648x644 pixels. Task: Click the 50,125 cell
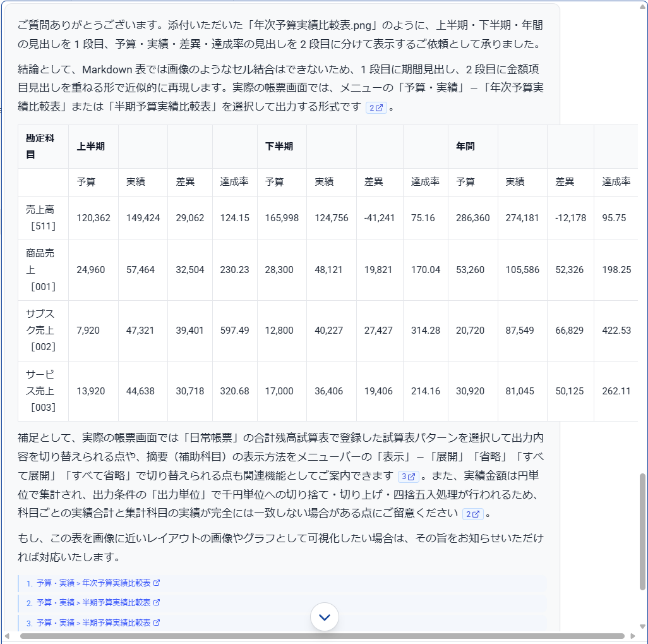pyautogui.click(x=570, y=391)
